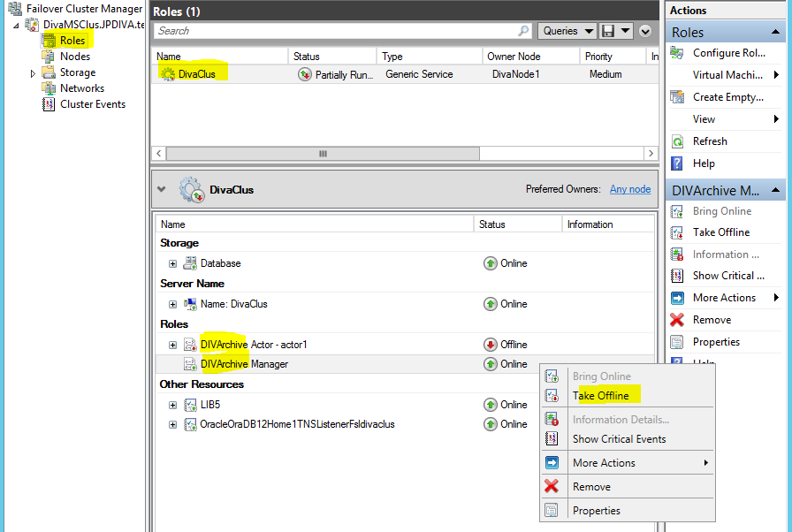792x532 pixels.
Task: Sort resources by Information column header
Action: pos(608,224)
